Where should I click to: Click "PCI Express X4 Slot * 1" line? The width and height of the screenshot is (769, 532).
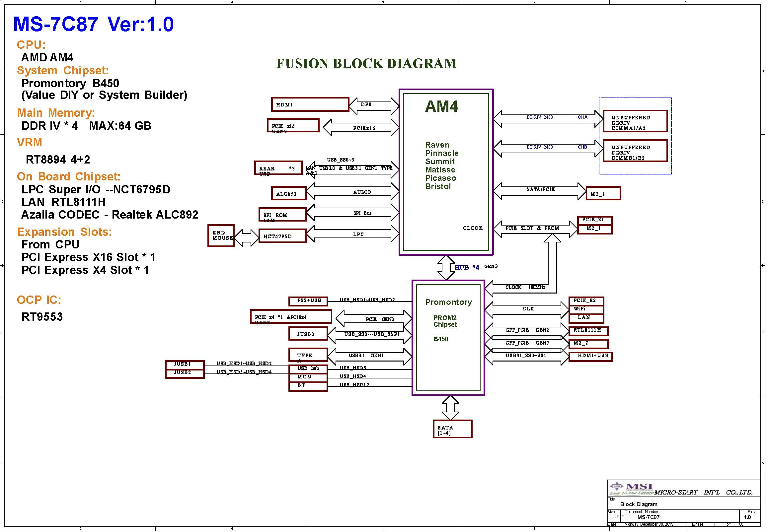85,270
